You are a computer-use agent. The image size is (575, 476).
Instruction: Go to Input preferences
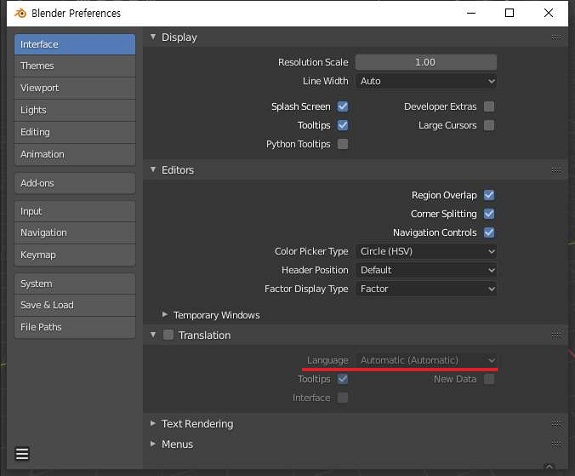(75, 211)
